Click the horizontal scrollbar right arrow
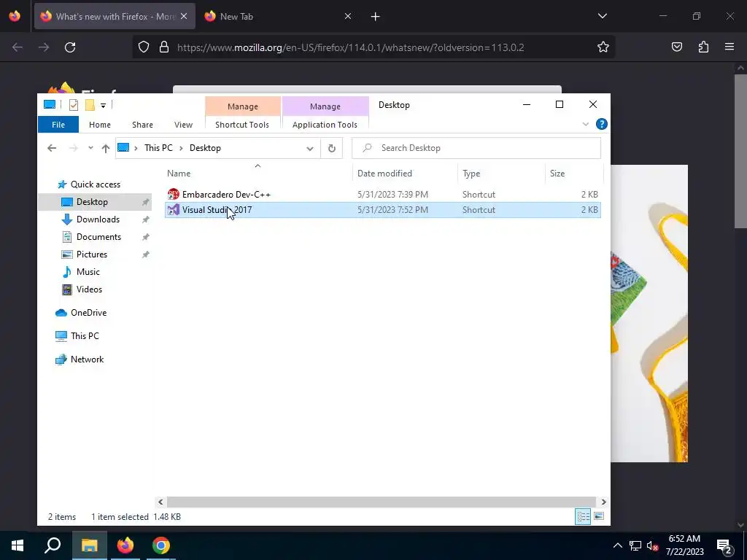The height and width of the screenshot is (560, 747). point(603,502)
